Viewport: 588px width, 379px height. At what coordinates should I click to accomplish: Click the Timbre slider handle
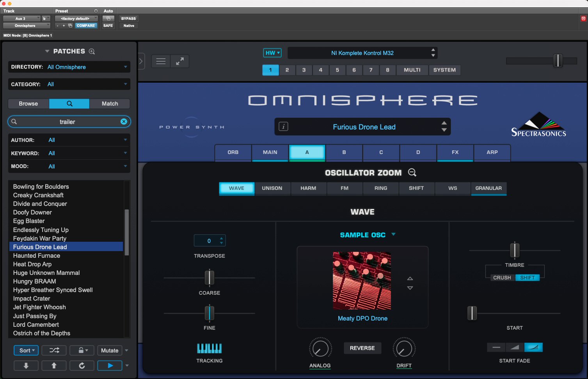click(515, 250)
